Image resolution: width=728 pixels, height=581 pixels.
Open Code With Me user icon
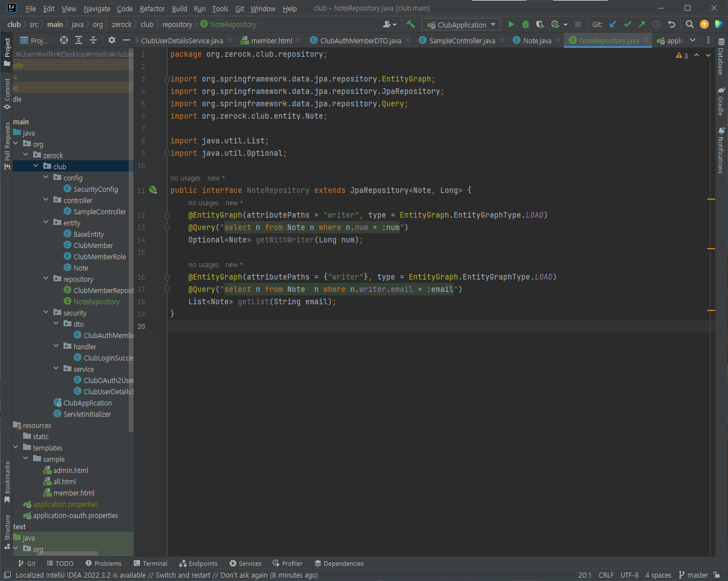pyautogui.click(x=389, y=24)
